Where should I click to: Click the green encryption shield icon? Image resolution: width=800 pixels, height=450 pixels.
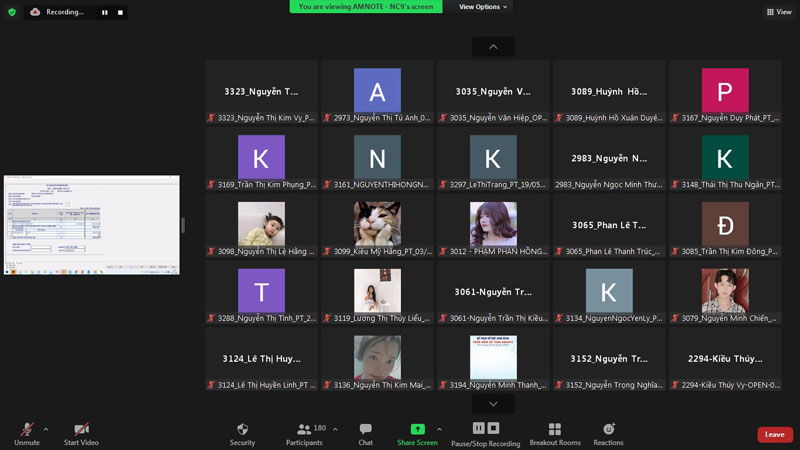[x=12, y=12]
